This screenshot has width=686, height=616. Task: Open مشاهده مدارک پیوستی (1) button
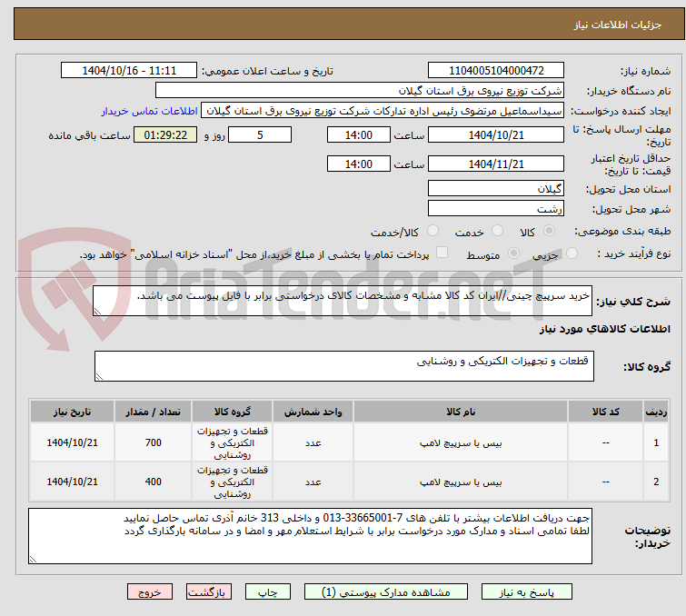386,592
